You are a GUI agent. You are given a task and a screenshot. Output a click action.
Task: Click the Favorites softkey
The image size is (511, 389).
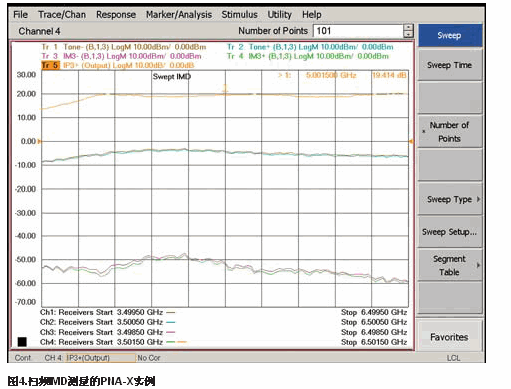pos(450,337)
